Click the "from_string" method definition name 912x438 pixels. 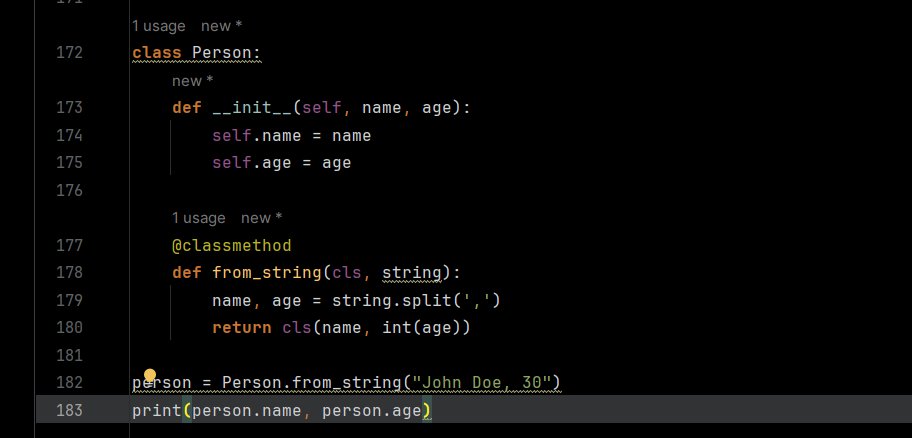point(267,272)
